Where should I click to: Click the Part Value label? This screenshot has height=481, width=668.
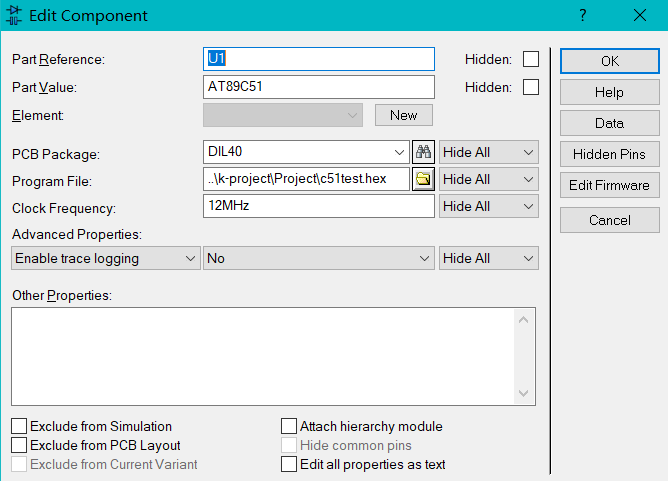coord(44,87)
